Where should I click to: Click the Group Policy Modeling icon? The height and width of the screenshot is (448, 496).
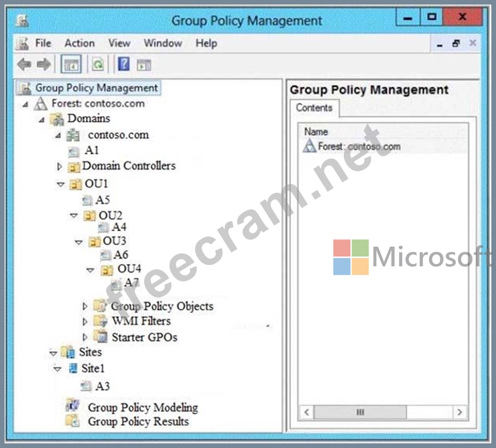[x=73, y=405]
